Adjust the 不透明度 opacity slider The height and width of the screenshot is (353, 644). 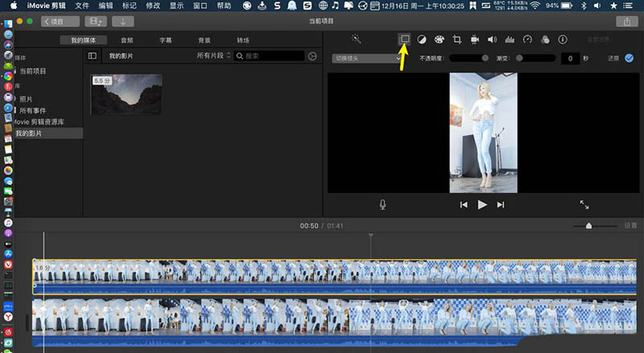pyautogui.click(x=469, y=58)
